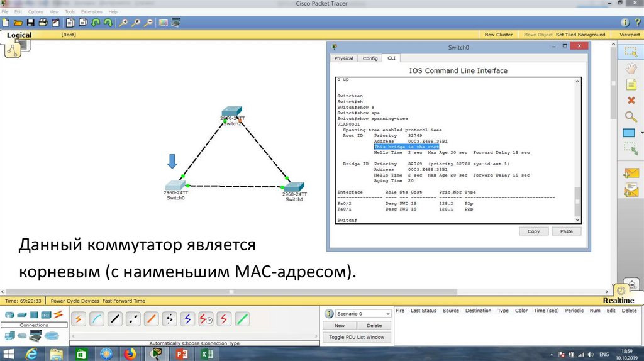Zoom in with the magnifier plus icon
The height and width of the screenshot is (361, 644).
123,23
